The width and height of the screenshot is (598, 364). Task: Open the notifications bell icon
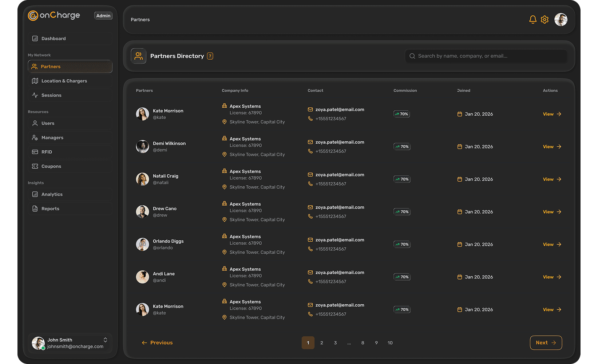[x=532, y=19]
